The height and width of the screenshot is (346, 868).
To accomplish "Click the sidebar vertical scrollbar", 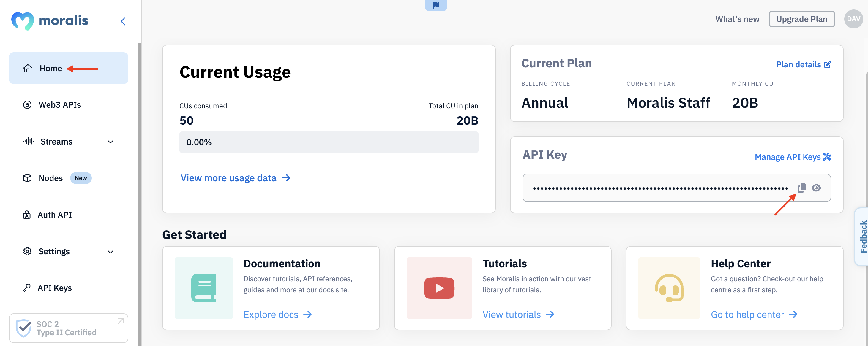I will (140, 194).
